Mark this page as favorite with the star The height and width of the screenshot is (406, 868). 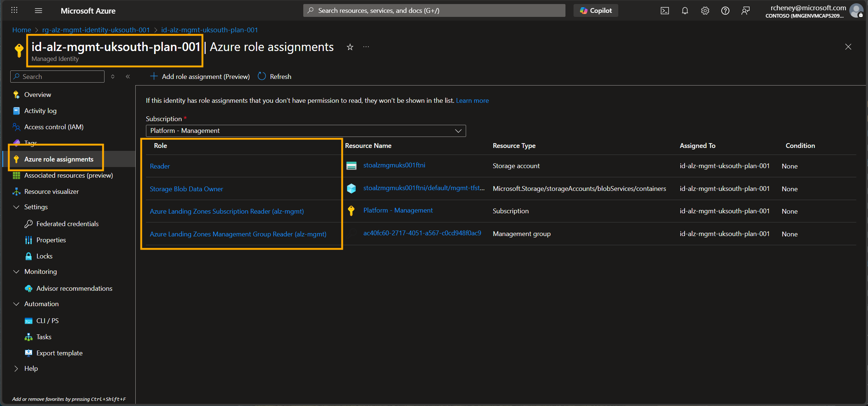point(349,47)
